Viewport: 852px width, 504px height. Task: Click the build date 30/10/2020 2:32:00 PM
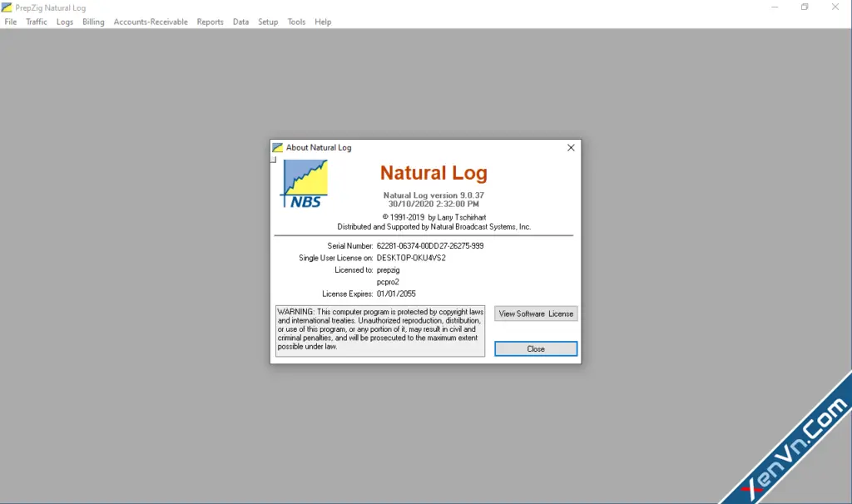pos(433,205)
